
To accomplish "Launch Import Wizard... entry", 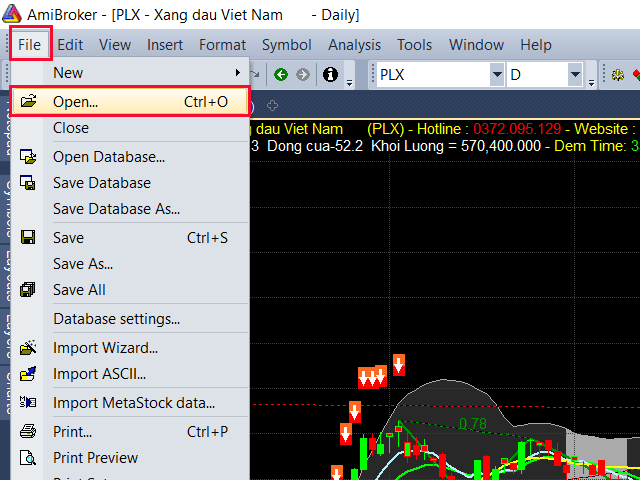I will [130, 348].
